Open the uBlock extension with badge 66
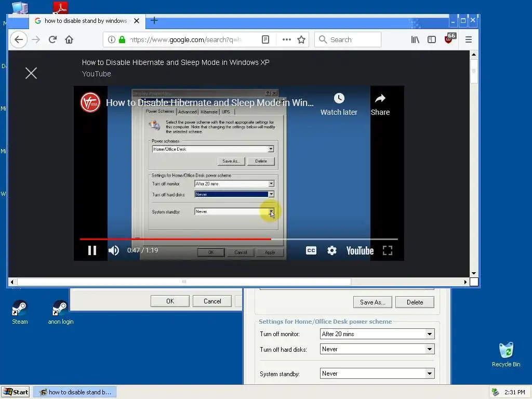This screenshot has width=532, height=399. click(449, 38)
